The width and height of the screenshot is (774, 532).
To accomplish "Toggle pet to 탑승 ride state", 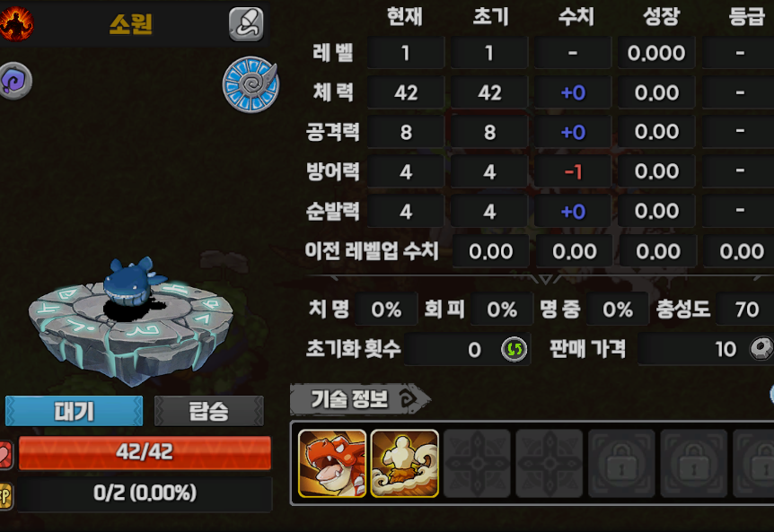I will [x=209, y=411].
